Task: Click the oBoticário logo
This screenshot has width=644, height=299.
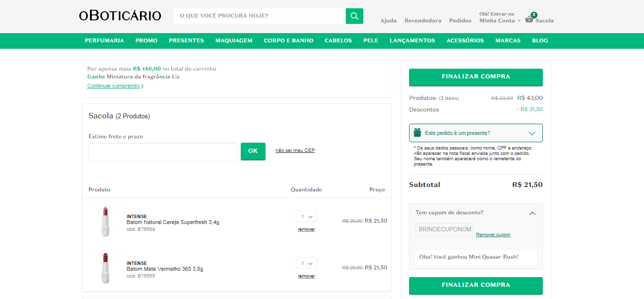Action: (120, 16)
